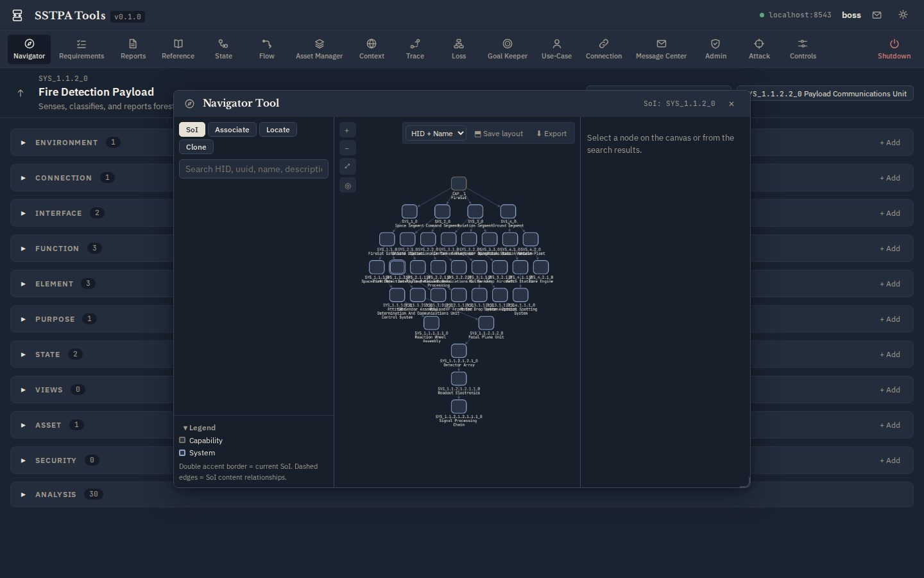Open the HID + Name label dropdown
924x578 pixels.
pos(436,134)
